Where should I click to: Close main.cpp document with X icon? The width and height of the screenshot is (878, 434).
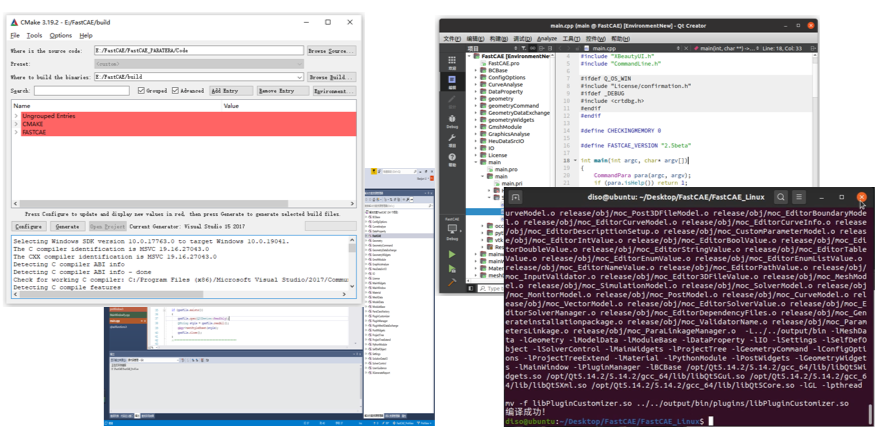(687, 49)
